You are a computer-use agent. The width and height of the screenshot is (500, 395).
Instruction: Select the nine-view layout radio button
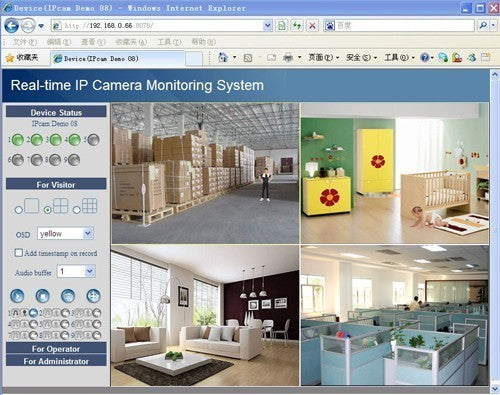(77, 210)
